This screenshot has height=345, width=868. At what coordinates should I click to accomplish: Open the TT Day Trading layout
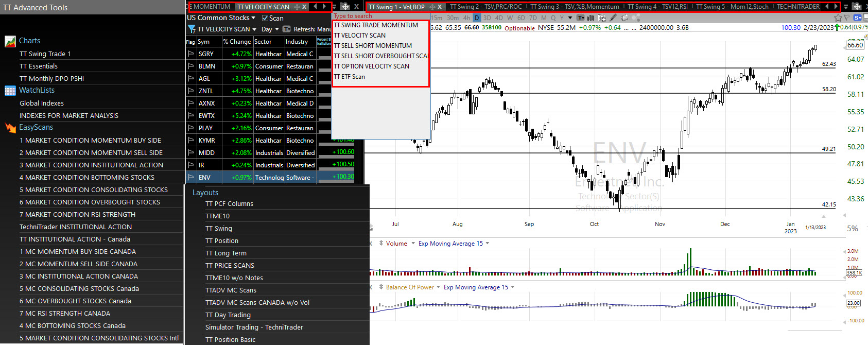coord(228,315)
